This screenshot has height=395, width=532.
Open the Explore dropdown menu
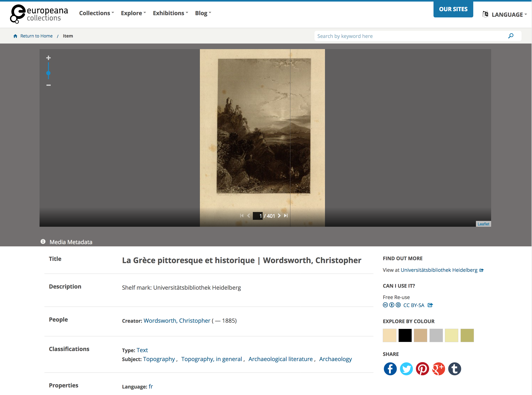(x=133, y=13)
